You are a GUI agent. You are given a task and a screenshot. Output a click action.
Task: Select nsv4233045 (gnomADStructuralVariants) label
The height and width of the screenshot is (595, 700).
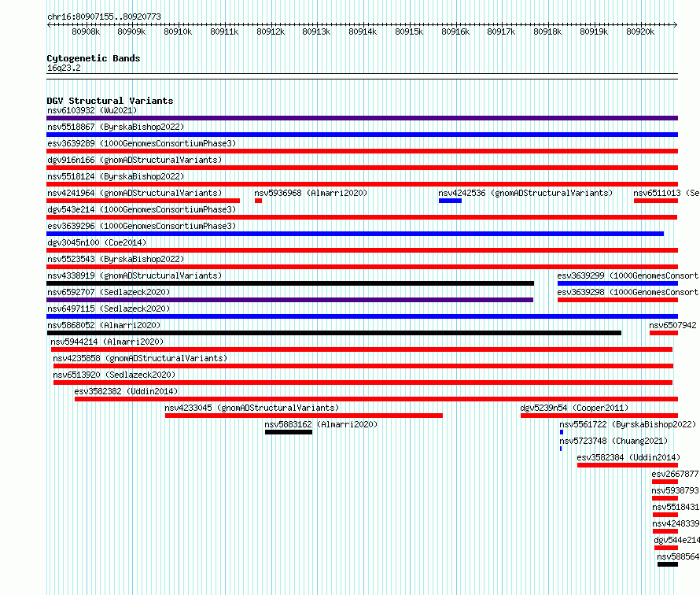tap(252, 408)
